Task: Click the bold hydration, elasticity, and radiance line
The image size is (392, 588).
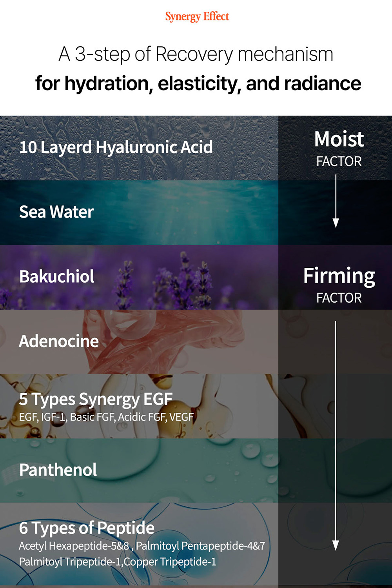Action: [198, 83]
